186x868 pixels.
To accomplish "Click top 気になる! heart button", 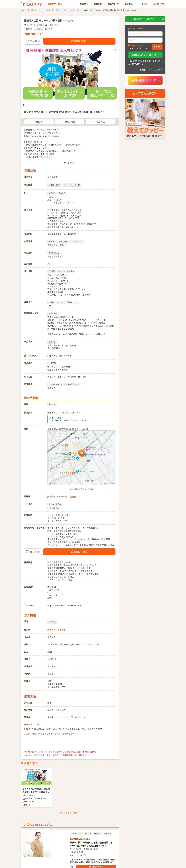I will click(33, 41).
